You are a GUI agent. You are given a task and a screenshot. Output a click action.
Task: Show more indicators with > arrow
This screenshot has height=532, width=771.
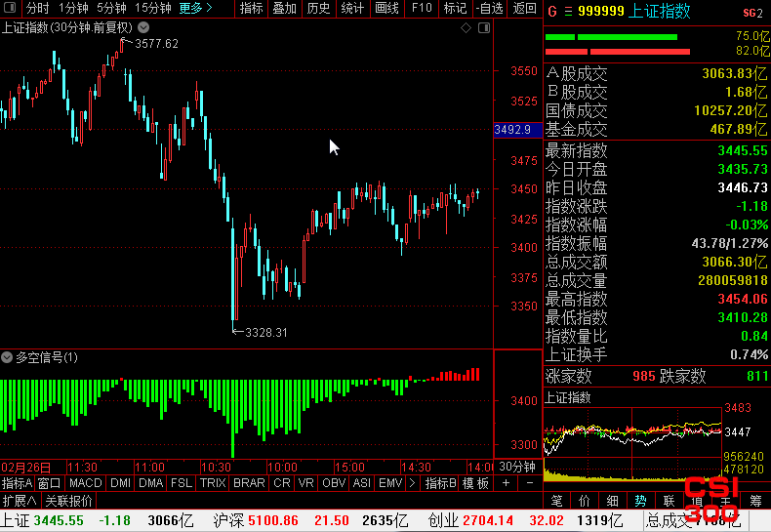412,483
